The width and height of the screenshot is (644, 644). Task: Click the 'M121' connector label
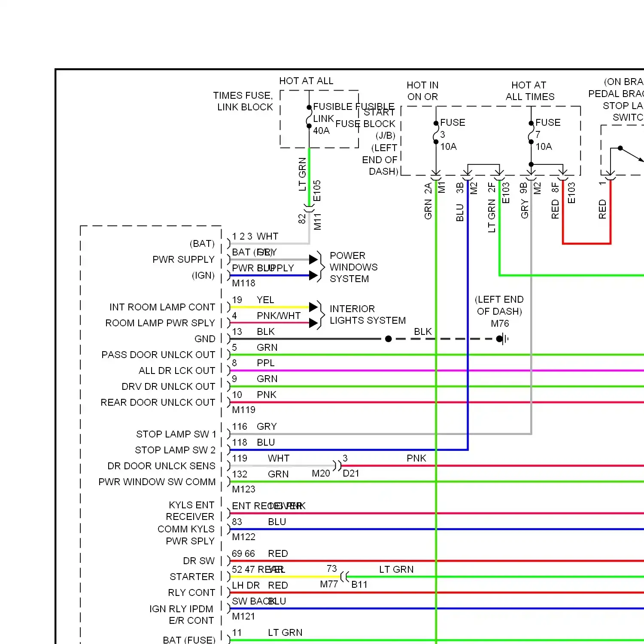point(243,617)
